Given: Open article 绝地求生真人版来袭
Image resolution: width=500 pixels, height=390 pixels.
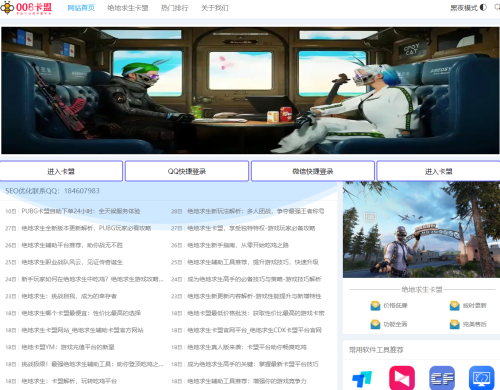Looking at the screenshot, I should [247, 347].
